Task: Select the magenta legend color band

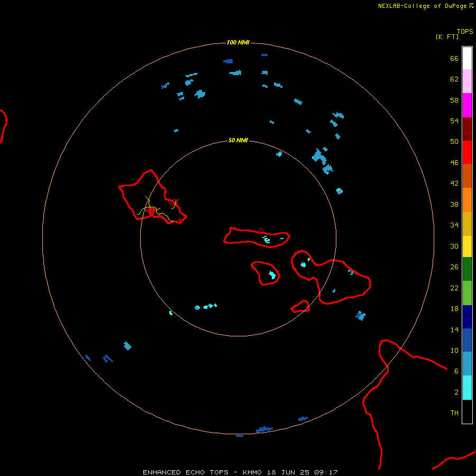Action: pyautogui.click(x=467, y=105)
